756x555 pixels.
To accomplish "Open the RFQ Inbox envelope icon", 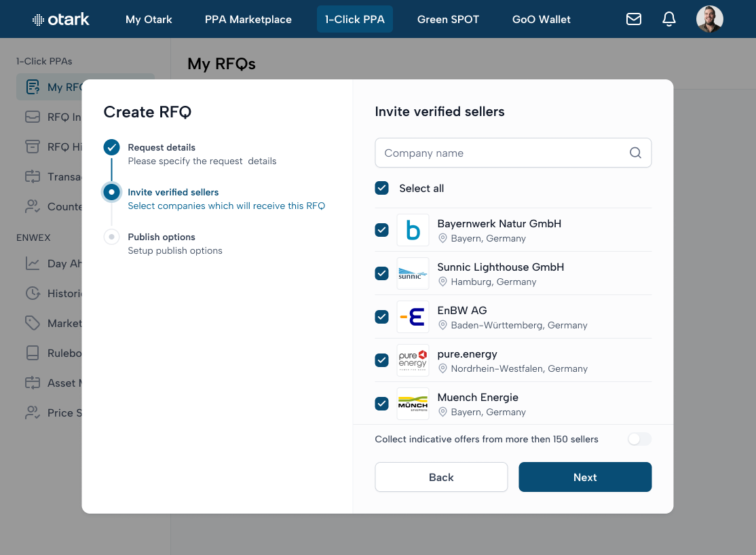I will [32, 117].
